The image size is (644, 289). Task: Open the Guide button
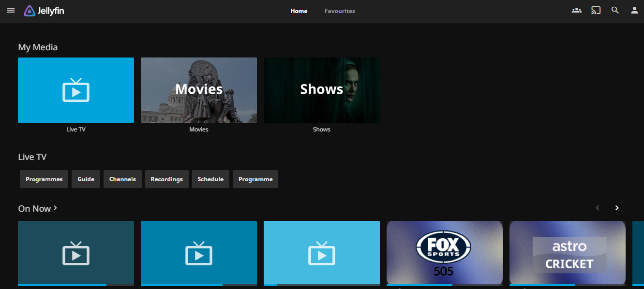coord(86,179)
